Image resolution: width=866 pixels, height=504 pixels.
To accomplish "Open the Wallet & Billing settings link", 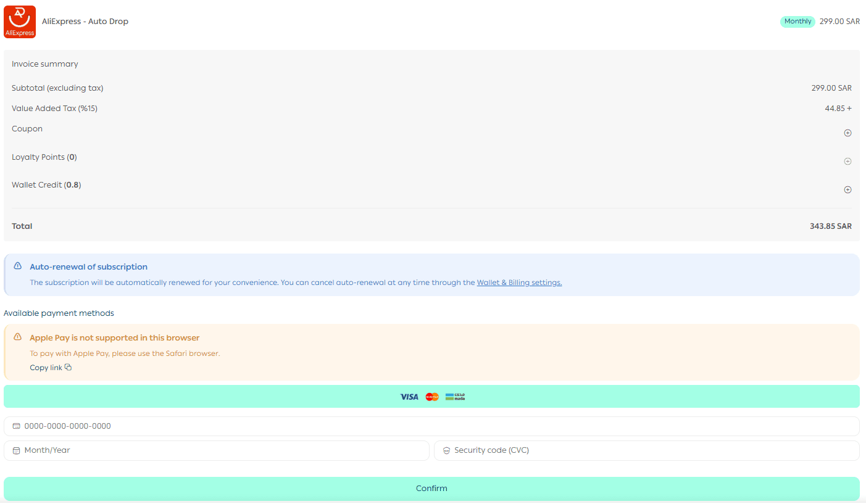I will point(519,283).
